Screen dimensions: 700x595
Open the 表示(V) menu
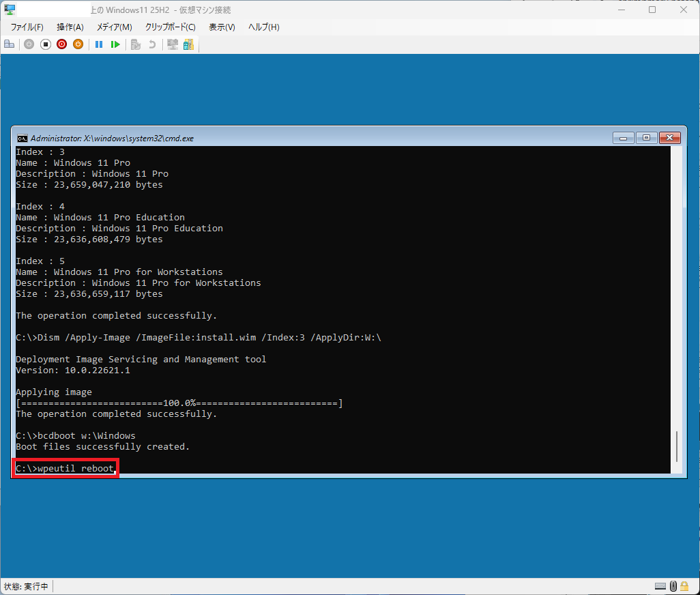222,27
